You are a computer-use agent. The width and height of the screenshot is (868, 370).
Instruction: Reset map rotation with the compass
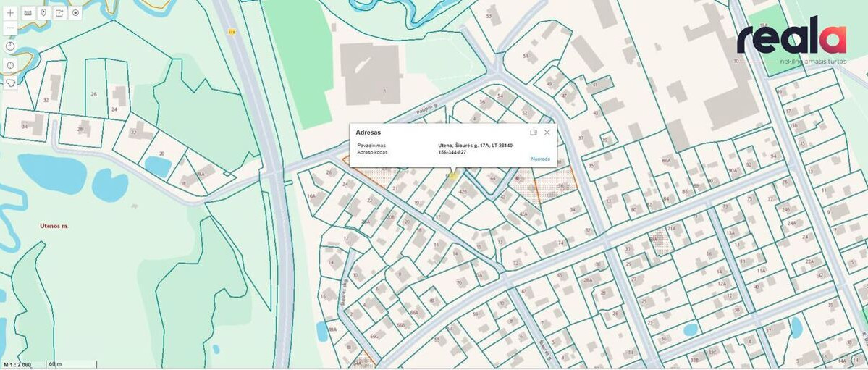[11, 46]
